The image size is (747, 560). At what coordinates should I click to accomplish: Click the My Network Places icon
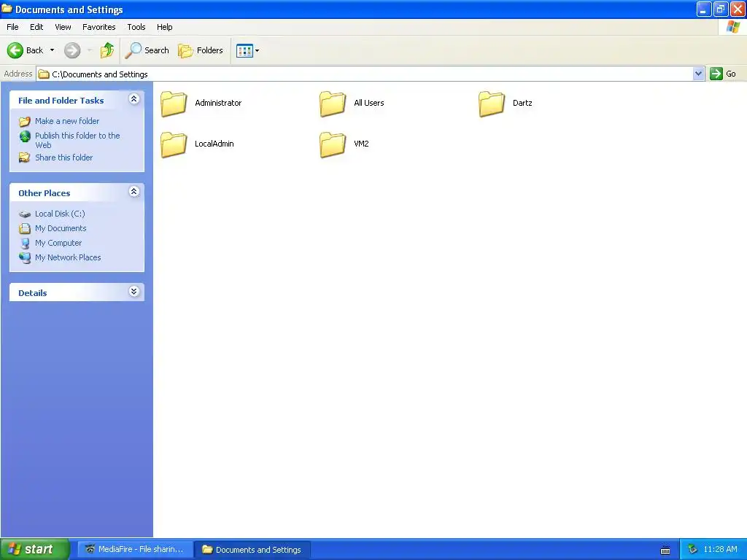click(25, 257)
